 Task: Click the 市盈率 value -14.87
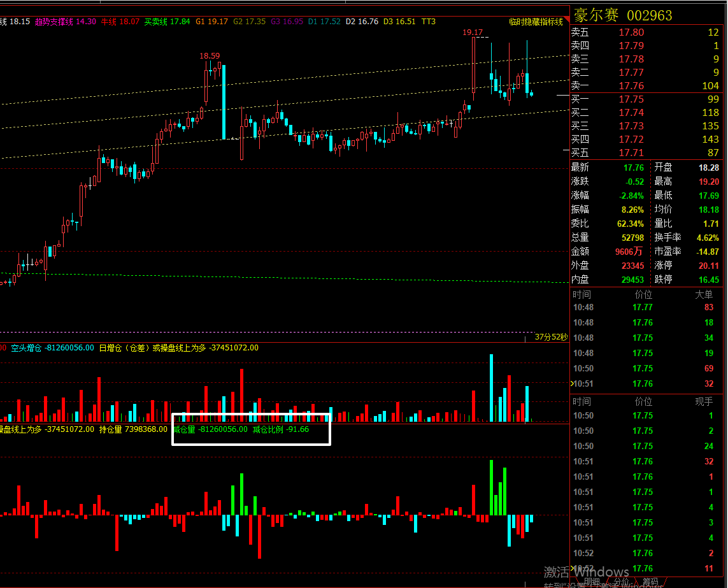pos(708,252)
